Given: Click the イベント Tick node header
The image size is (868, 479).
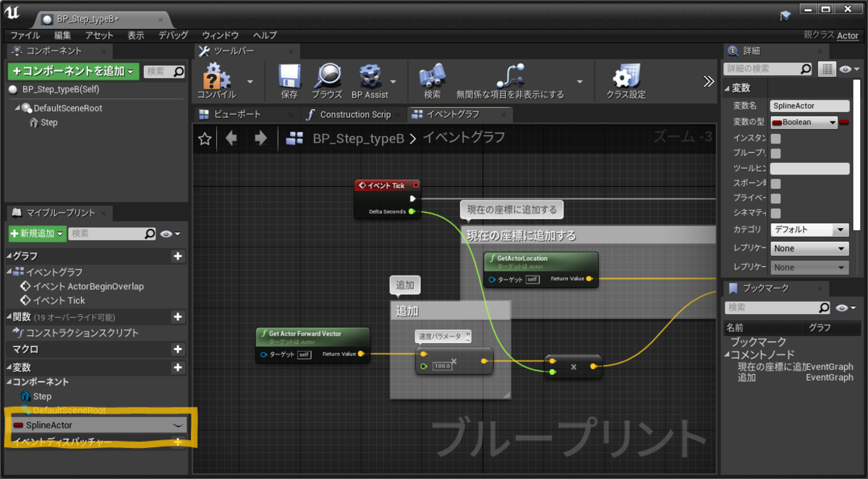Looking at the screenshot, I should click(x=388, y=185).
